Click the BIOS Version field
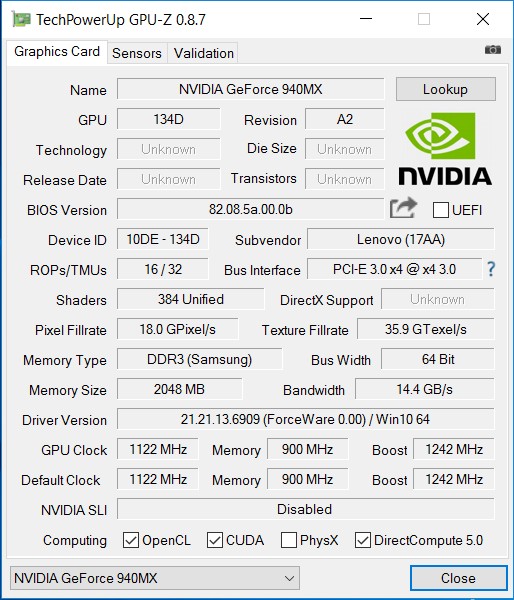The width and height of the screenshot is (514, 600). tap(251, 209)
